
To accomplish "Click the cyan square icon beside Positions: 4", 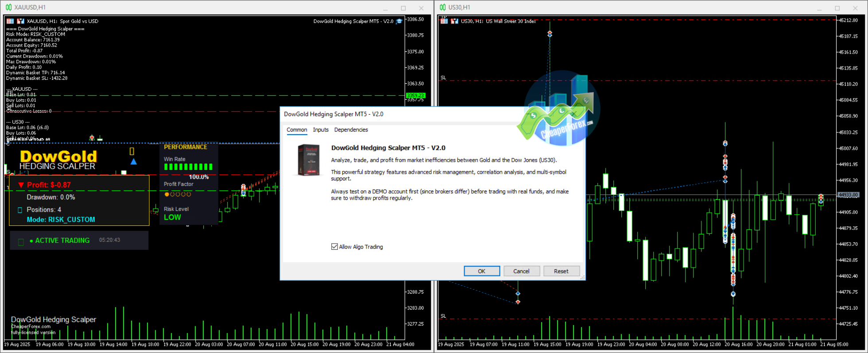I will (19, 210).
